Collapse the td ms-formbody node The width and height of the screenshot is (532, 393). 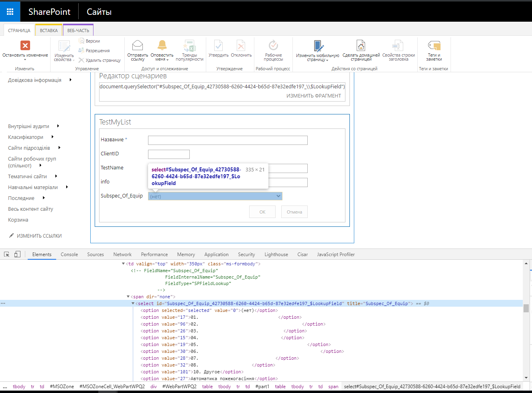tap(123, 264)
